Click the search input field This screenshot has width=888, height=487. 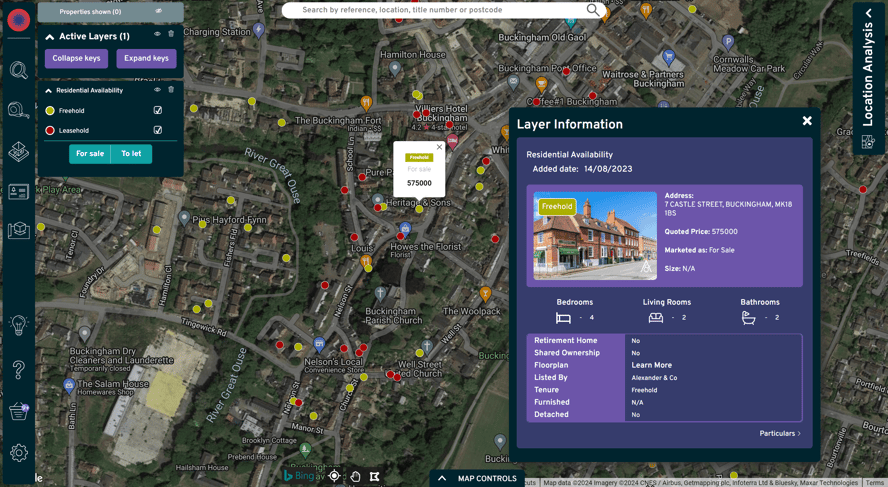click(x=442, y=10)
